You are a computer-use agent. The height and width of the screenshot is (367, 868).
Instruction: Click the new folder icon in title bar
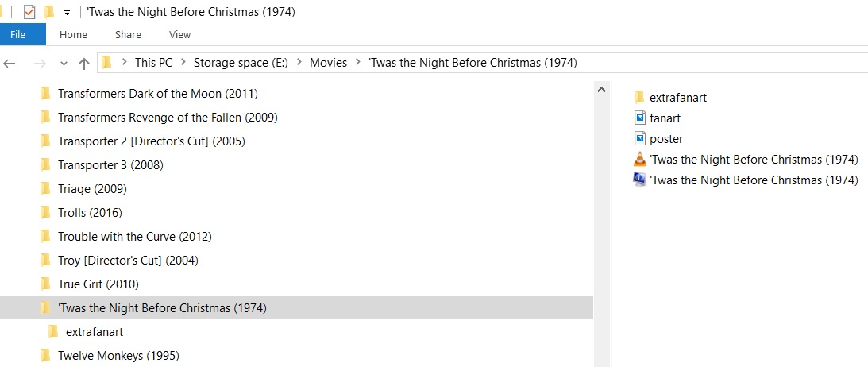click(x=49, y=12)
